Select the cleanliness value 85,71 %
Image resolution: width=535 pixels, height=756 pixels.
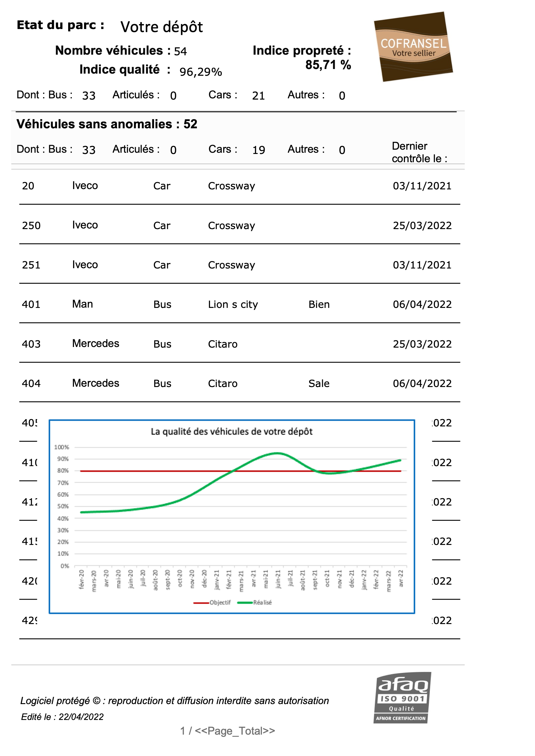tap(328, 65)
